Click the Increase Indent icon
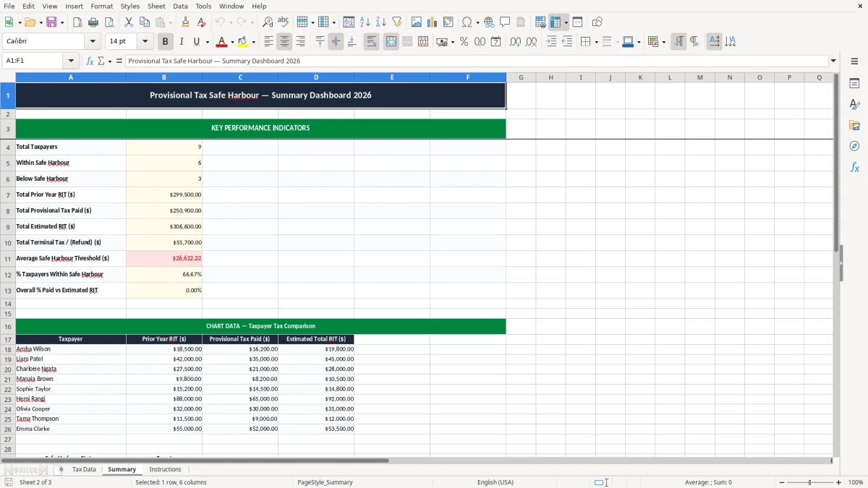The width and height of the screenshot is (868, 488). tap(551, 42)
